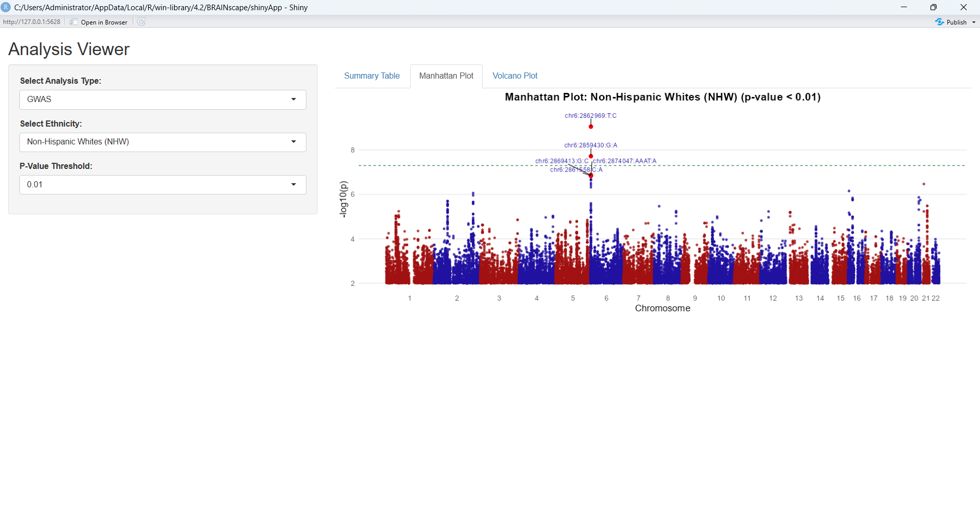Screen dimensions: 980x518
Task: Close the Shiny app window
Action: coord(963,7)
